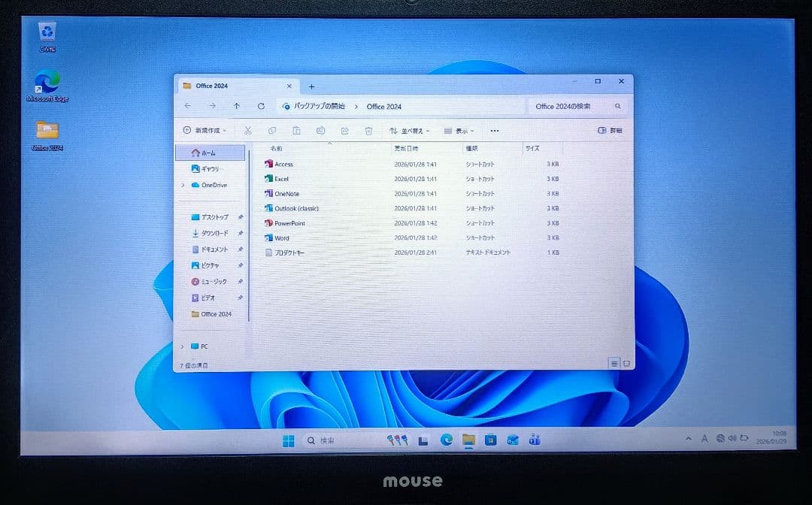Delete using the trash can icon
Image resolution: width=812 pixels, height=505 pixels.
click(x=368, y=131)
